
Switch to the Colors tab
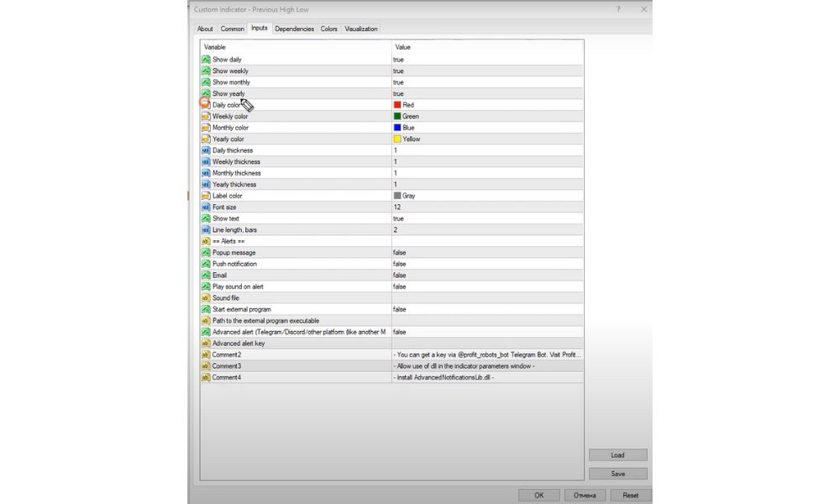[x=328, y=29]
